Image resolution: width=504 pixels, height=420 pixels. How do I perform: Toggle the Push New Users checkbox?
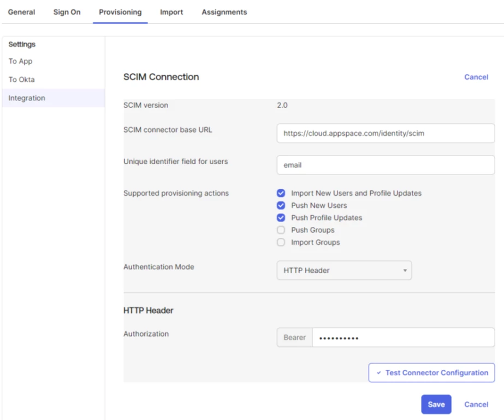281,206
